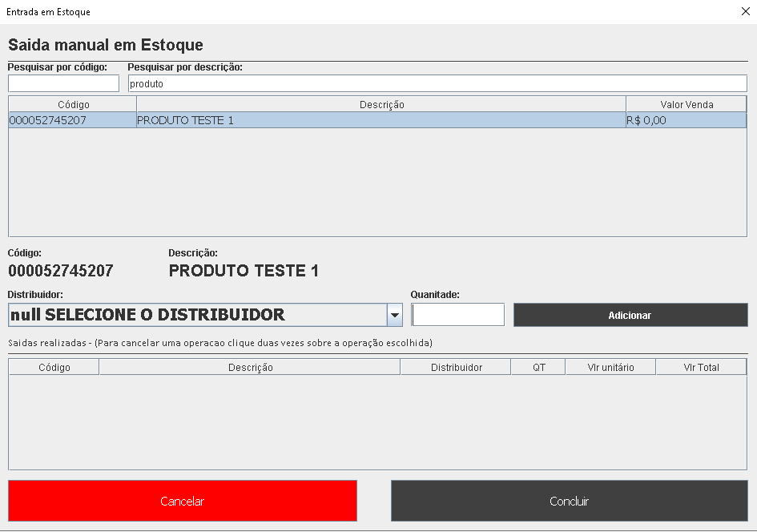
Task: Click Descrição header in product search table
Action: [x=381, y=105]
